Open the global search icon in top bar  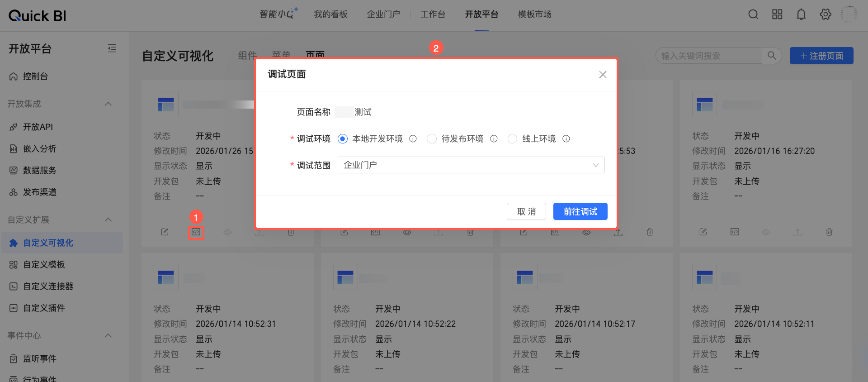(x=753, y=14)
